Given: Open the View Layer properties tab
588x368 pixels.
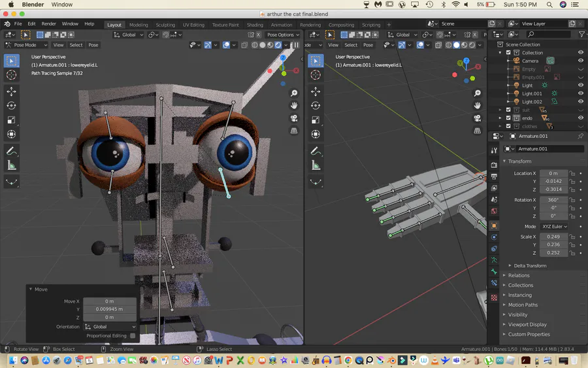Looking at the screenshot, I should tap(494, 188).
